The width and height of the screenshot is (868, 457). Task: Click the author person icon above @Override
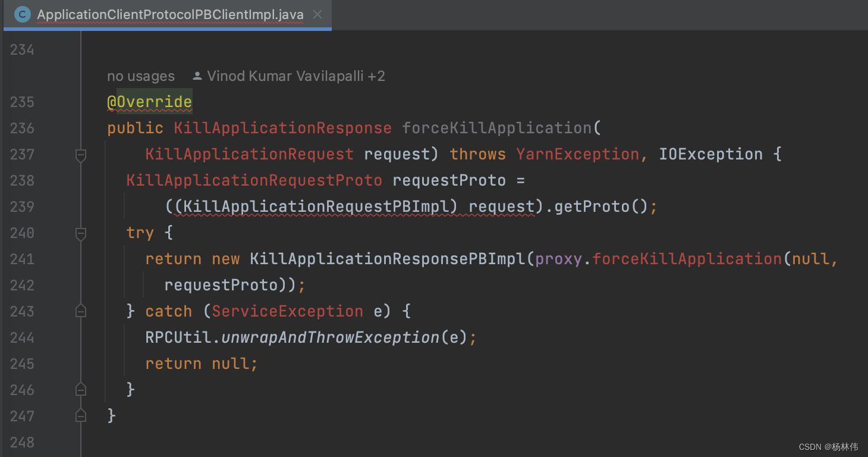coord(197,76)
